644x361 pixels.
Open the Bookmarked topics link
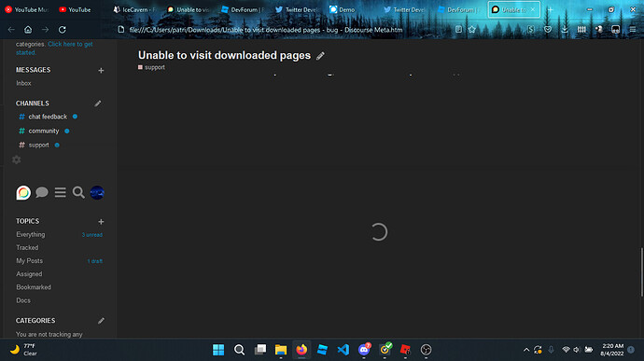pyautogui.click(x=34, y=287)
